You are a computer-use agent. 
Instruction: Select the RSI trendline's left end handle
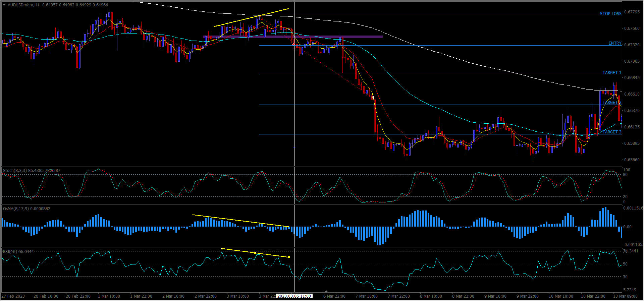pos(222,249)
